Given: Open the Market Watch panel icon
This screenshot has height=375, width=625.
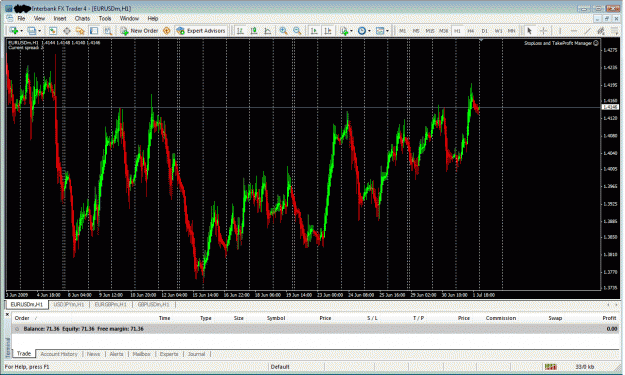Looking at the screenshot, I should click(x=53, y=31).
